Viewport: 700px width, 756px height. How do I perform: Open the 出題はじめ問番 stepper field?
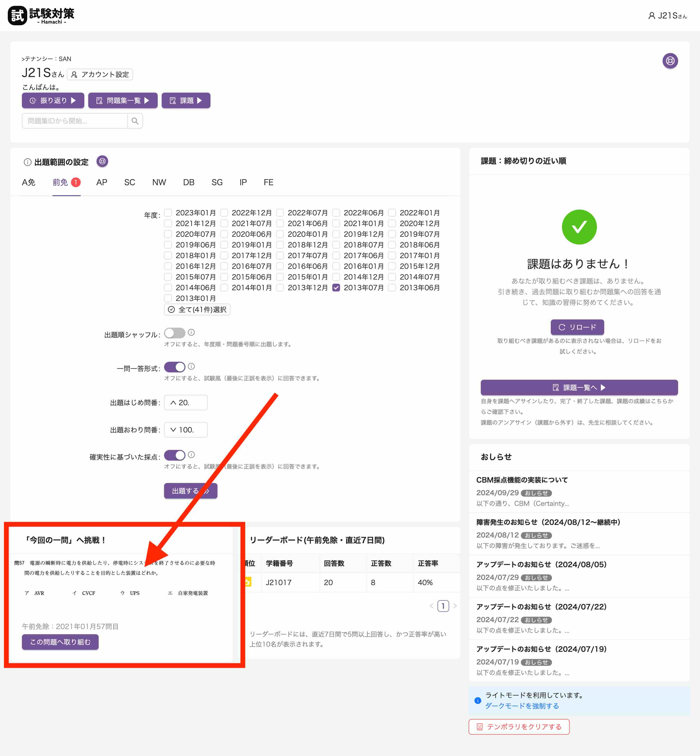pyautogui.click(x=186, y=403)
